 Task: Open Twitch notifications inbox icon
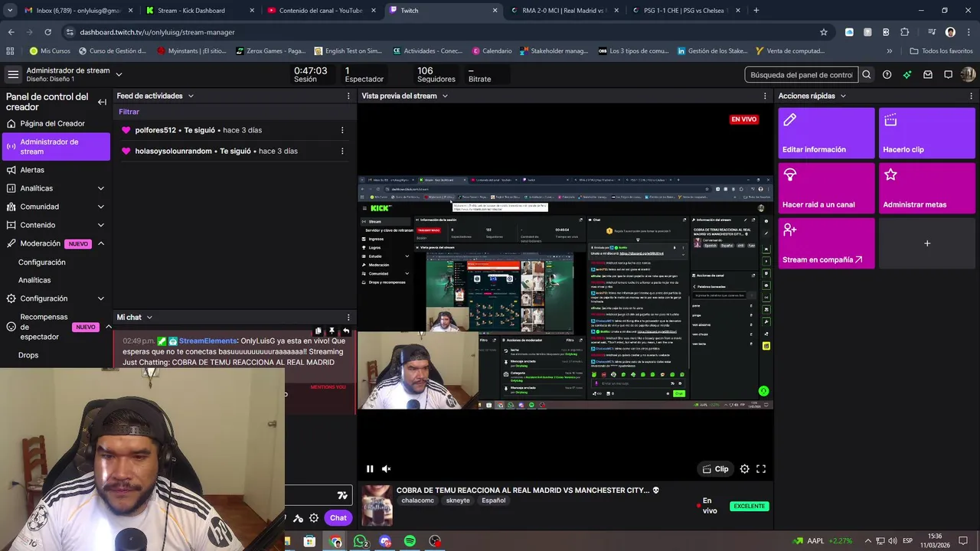click(x=928, y=75)
